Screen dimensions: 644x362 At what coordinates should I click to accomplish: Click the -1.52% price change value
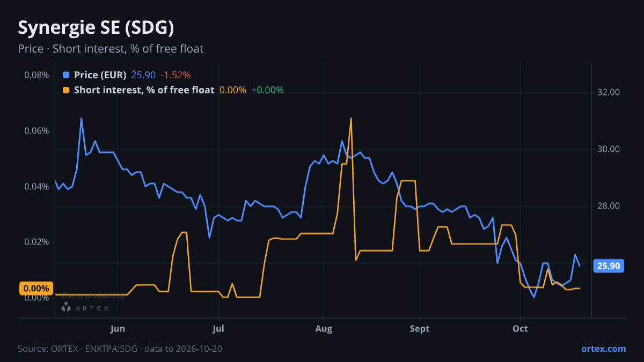175,75
